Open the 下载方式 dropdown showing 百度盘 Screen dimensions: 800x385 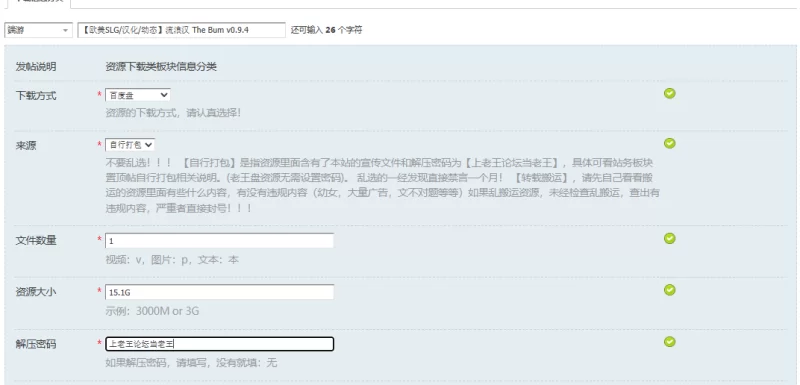(x=138, y=95)
